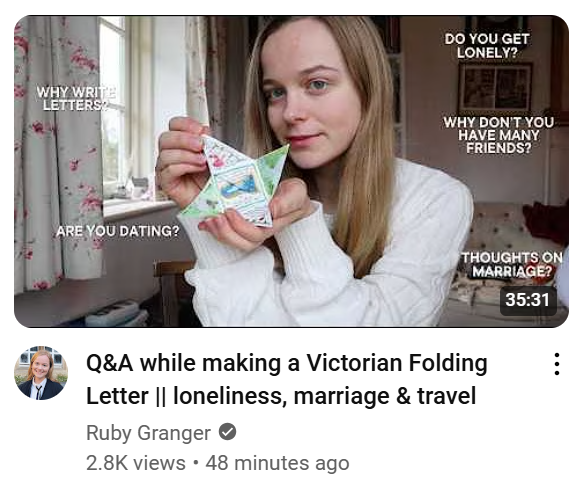
Task: Click the 35:31 duration badge on thumbnail
Action: tap(527, 300)
